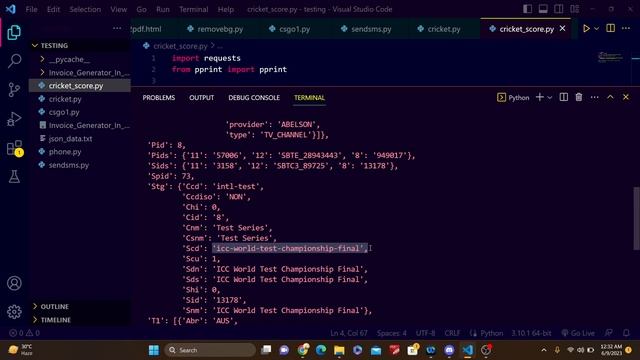Image resolution: width=640 pixels, height=360 pixels.
Task: Open the Accounts menu icon
Action: [14, 283]
